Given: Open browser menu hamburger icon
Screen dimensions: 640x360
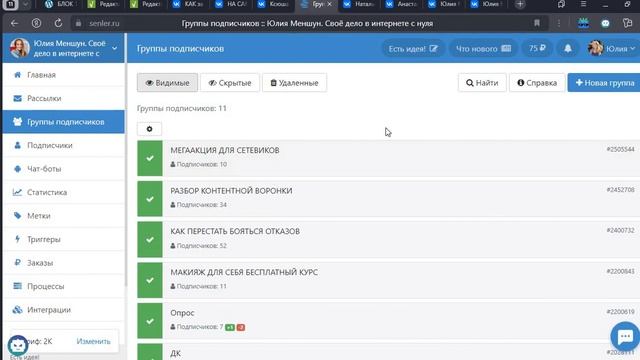Looking at the screenshot, I should click(583, 4).
